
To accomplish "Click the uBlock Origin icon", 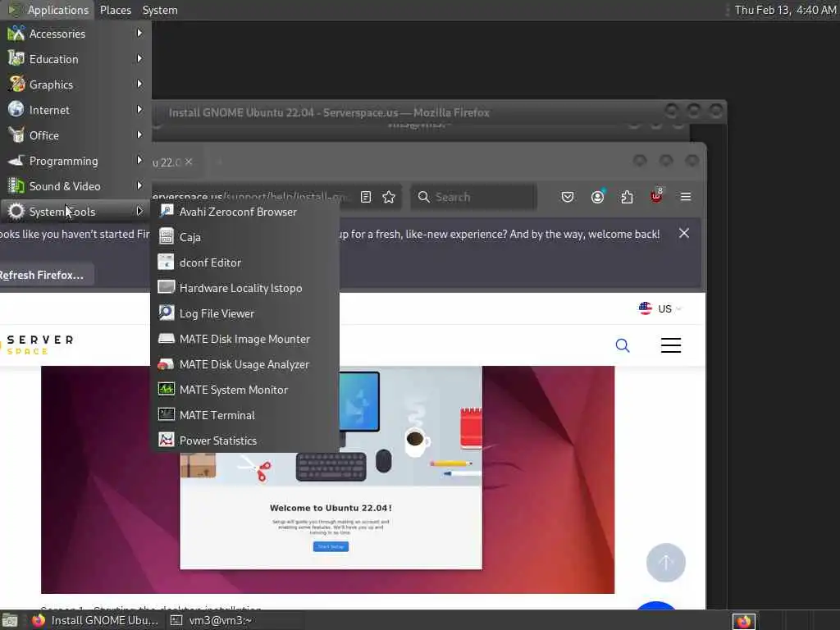I will click(x=656, y=196).
